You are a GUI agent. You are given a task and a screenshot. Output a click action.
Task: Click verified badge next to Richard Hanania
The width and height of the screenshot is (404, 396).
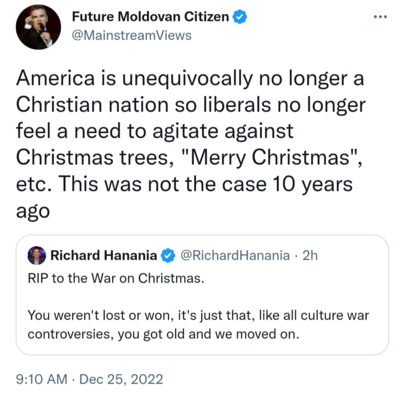coord(168,256)
